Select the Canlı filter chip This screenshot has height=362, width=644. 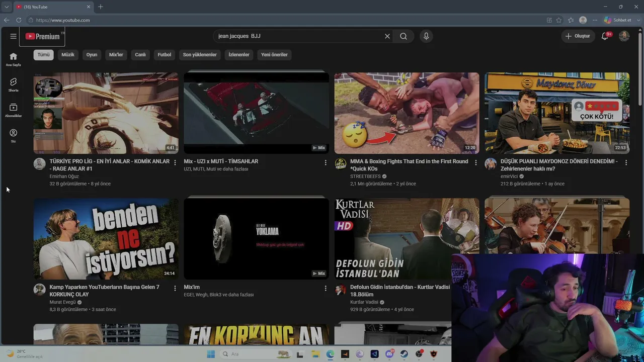[140, 55]
